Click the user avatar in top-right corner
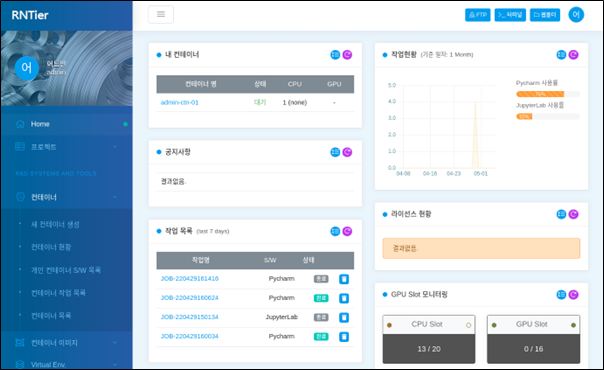This screenshot has height=370, width=604. tap(576, 15)
